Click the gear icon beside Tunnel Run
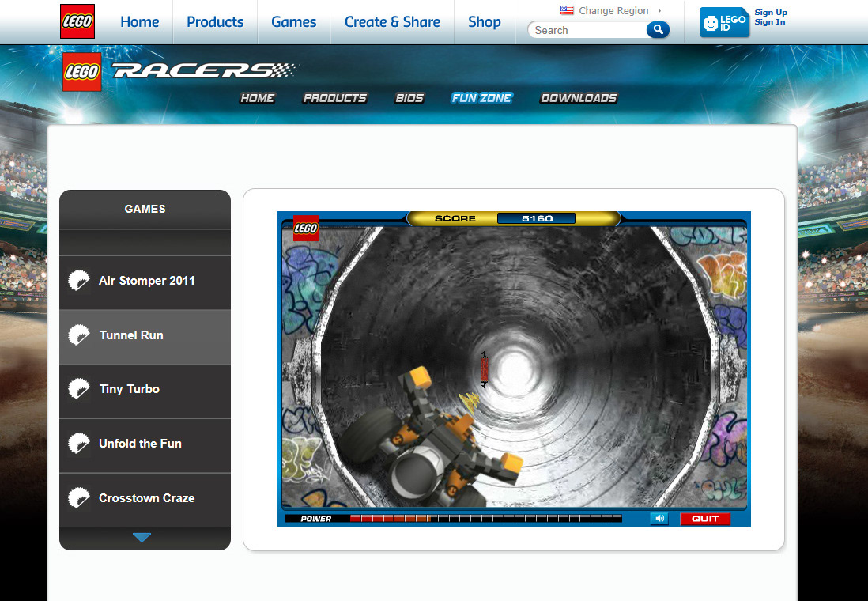The height and width of the screenshot is (601, 868). point(78,335)
